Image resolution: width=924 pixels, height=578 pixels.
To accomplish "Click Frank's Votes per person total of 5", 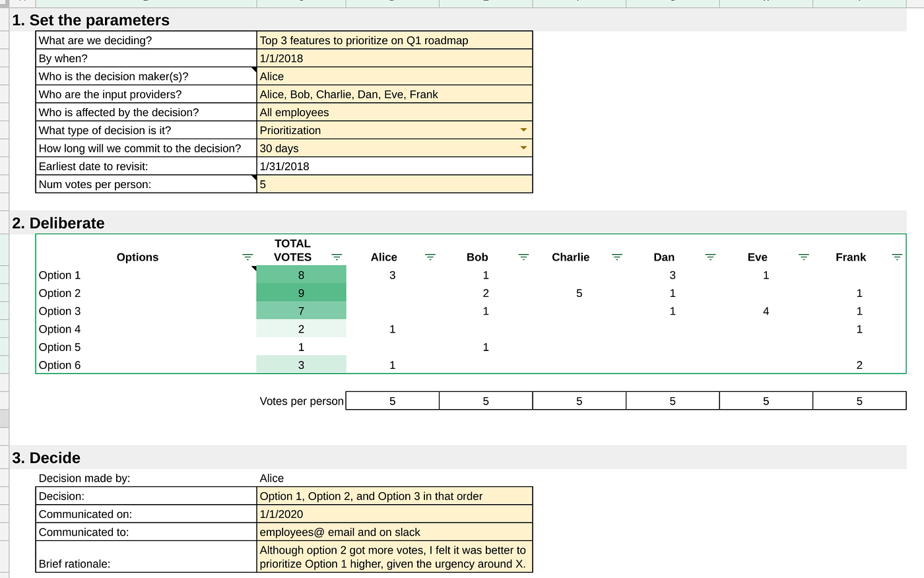I will click(x=859, y=401).
